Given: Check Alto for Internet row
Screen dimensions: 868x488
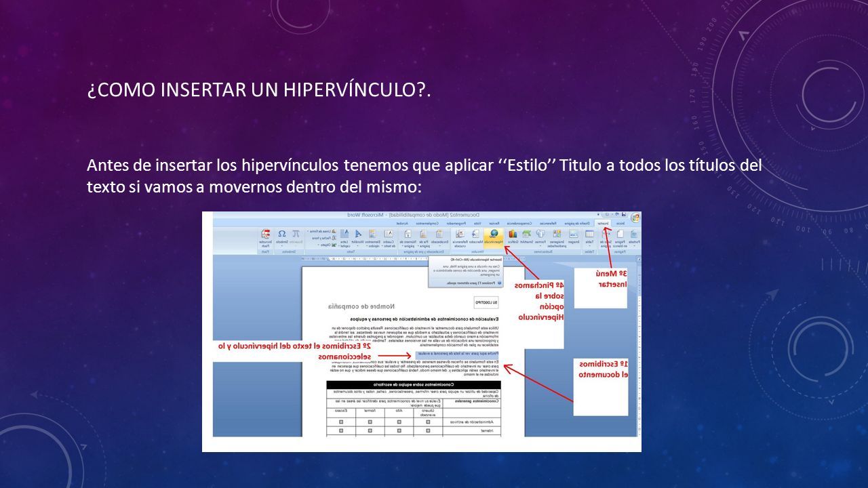Looking at the screenshot, I should [399, 430].
